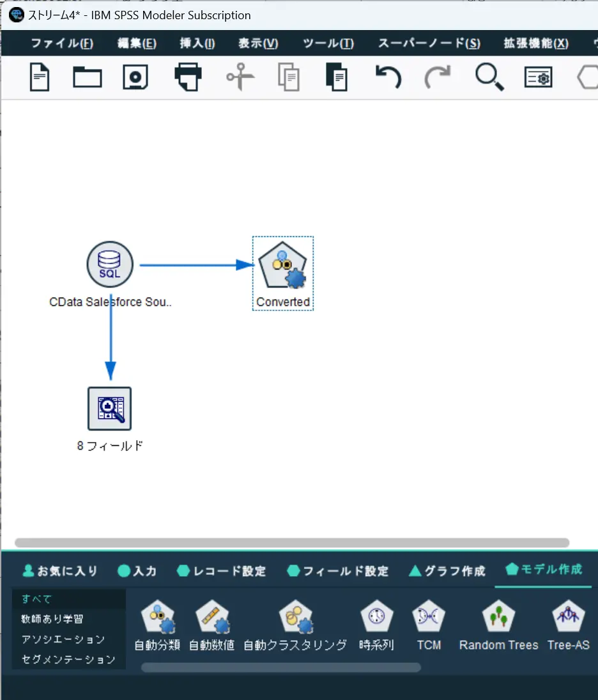Filter palette by セグメンテーション

click(x=68, y=659)
